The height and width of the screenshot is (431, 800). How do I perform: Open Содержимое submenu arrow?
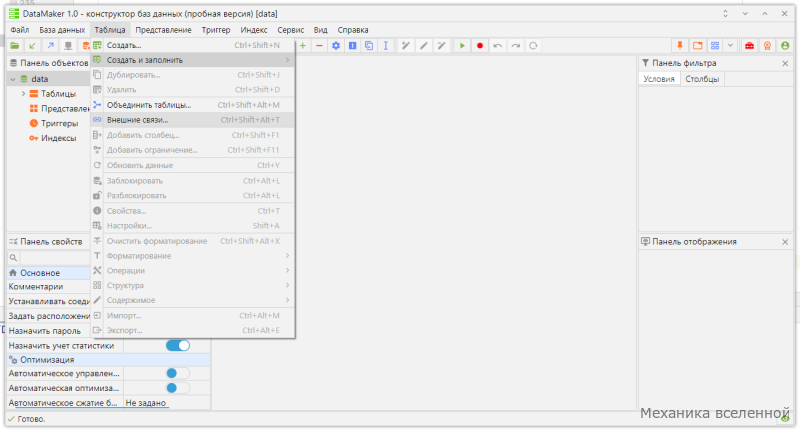pos(287,300)
